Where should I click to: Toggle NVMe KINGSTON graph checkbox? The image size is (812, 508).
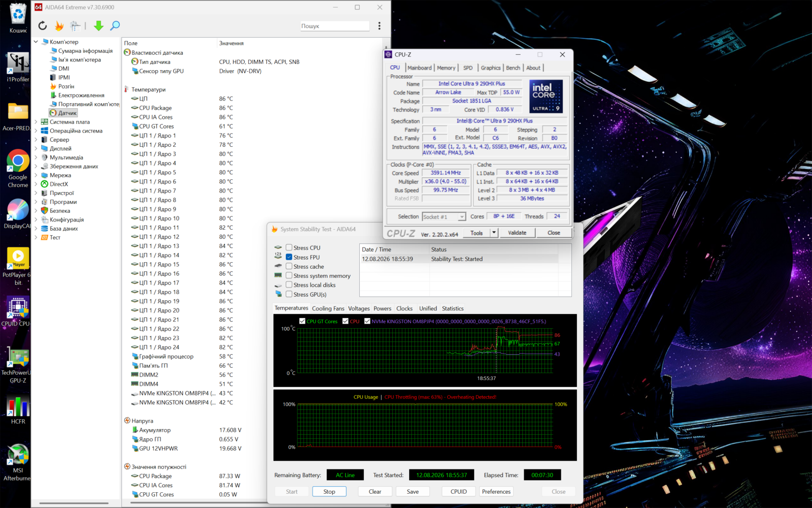(367, 321)
